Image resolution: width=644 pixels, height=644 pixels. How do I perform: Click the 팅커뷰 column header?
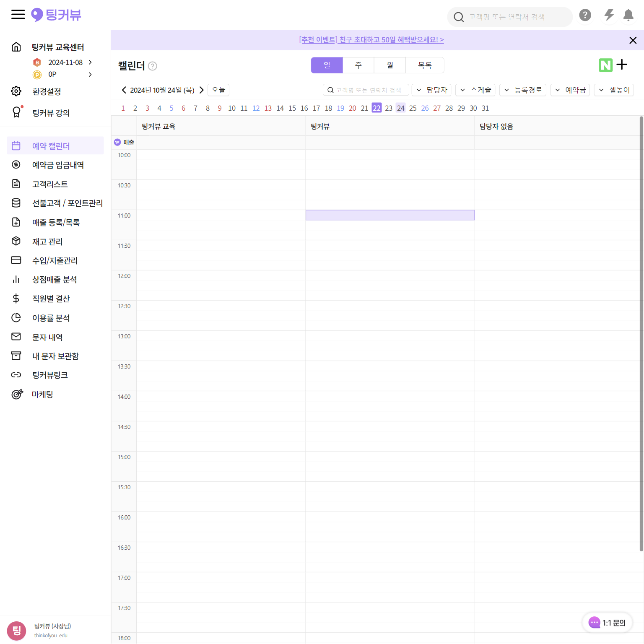pos(390,126)
